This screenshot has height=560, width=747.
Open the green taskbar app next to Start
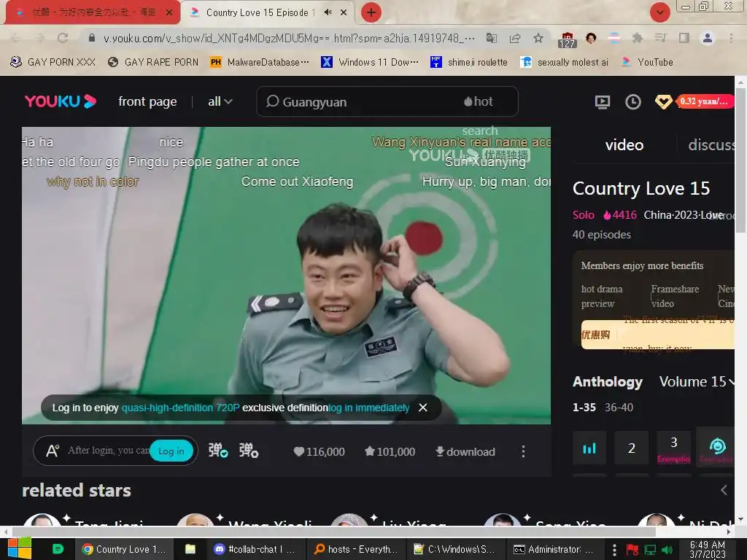(x=58, y=548)
